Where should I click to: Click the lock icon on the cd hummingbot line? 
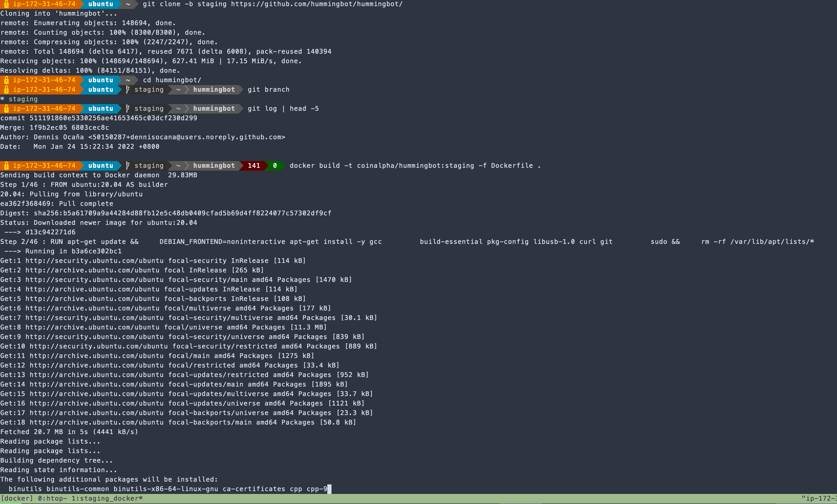pyautogui.click(x=6, y=80)
